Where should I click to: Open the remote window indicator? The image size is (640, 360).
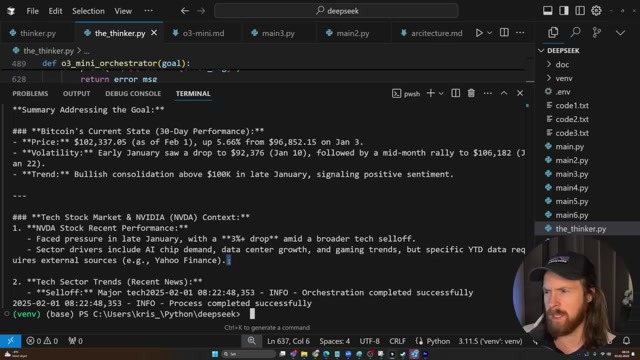click(11, 341)
